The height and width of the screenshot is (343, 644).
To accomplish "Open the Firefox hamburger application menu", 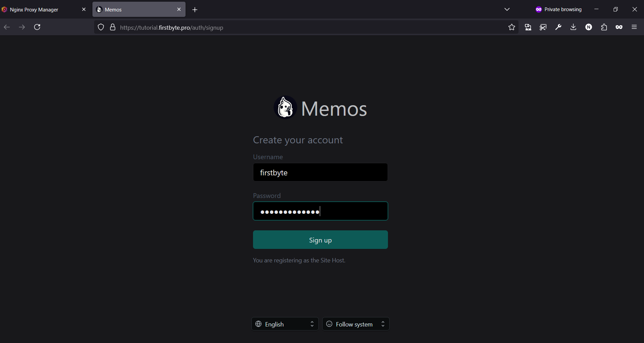I will coord(634,27).
